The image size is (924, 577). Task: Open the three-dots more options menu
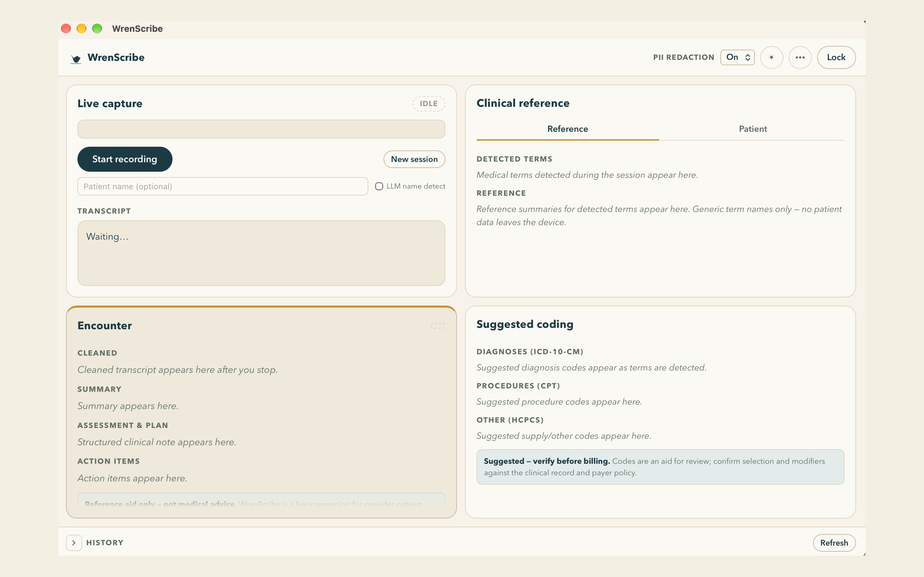click(800, 57)
